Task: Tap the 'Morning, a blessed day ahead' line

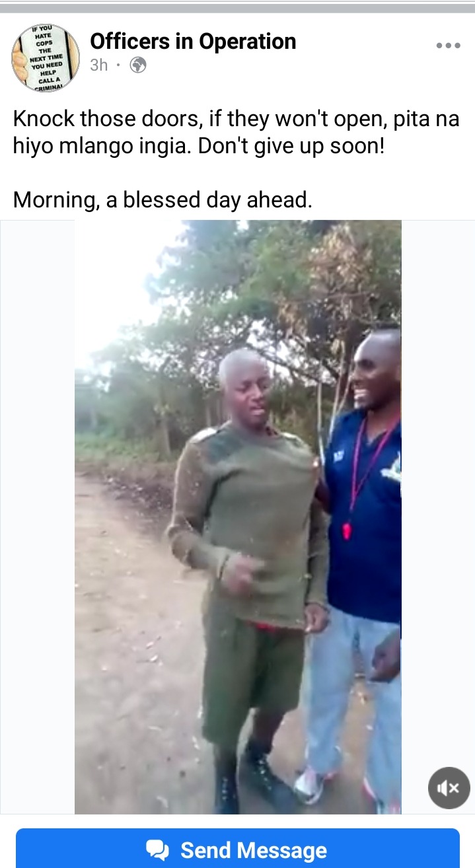Action: [x=163, y=199]
